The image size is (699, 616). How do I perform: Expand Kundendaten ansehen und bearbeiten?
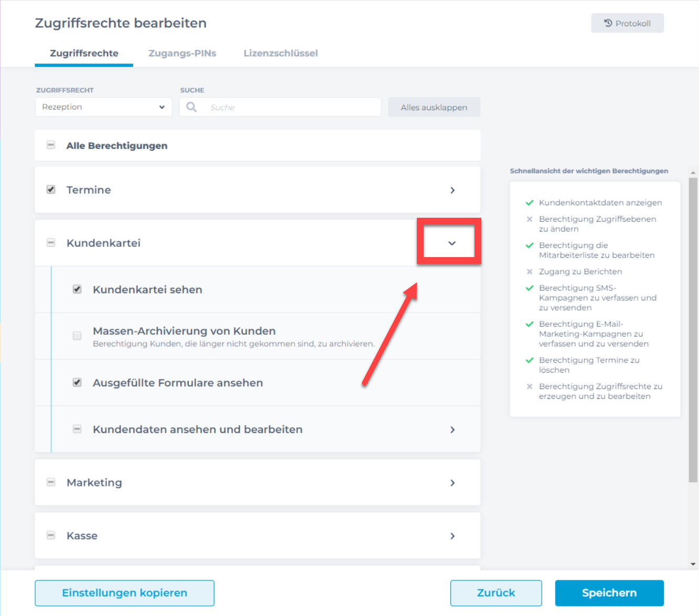click(452, 430)
